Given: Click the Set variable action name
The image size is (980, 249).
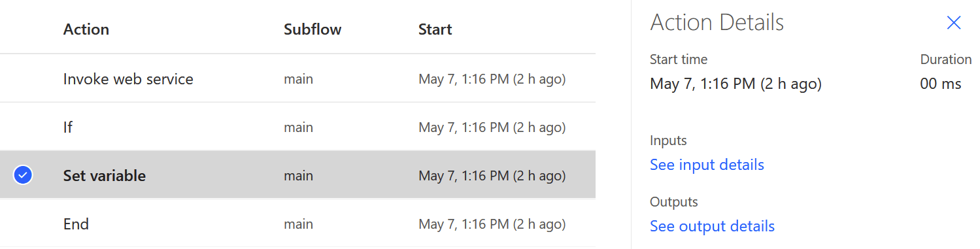Looking at the screenshot, I should click(x=105, y=176).
